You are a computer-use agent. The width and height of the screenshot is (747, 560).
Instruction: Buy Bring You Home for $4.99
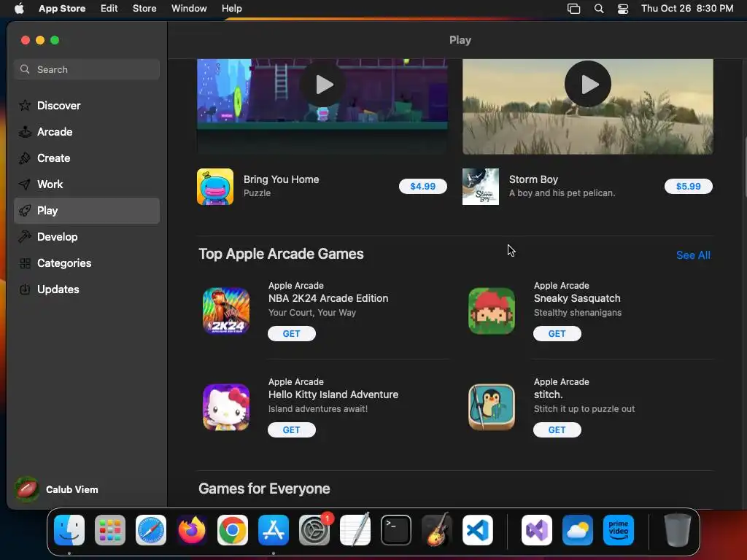[423, 186]
